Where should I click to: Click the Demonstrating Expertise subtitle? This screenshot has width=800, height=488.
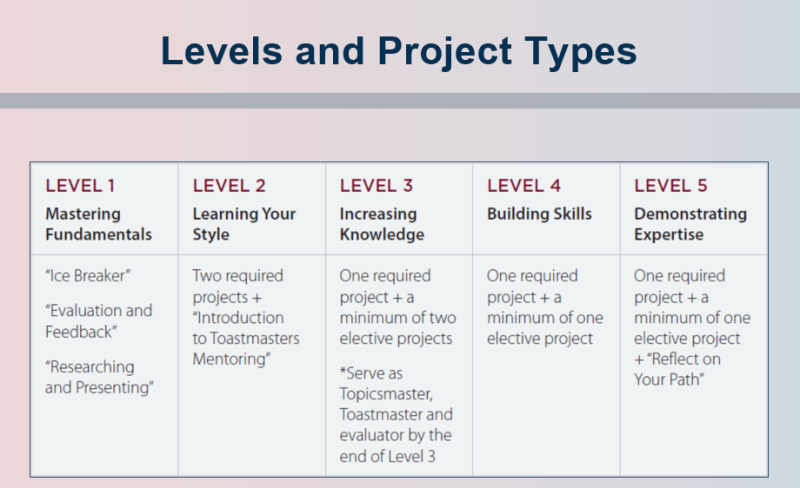pos(690,224)
